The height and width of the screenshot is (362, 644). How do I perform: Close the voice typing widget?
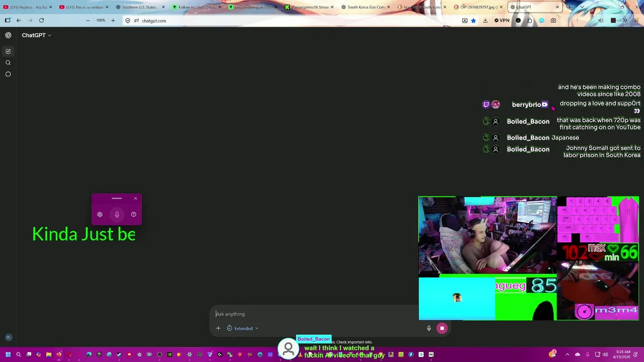(135, 199)
